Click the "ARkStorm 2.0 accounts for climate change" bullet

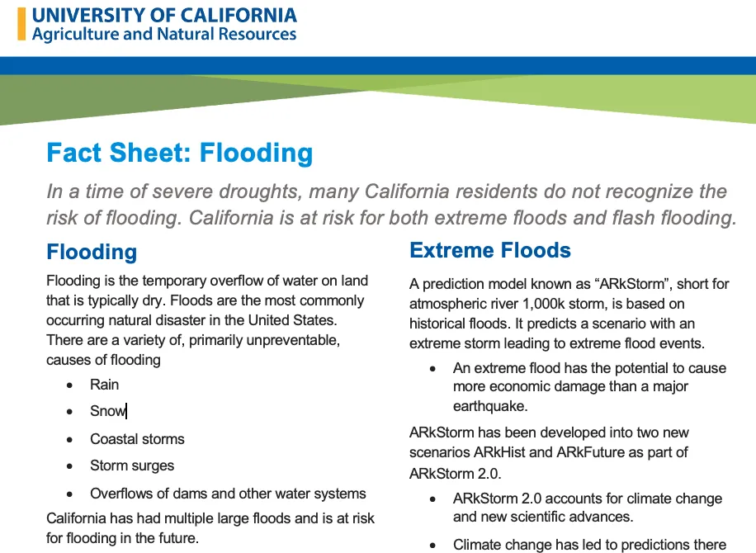click(587, 508)
